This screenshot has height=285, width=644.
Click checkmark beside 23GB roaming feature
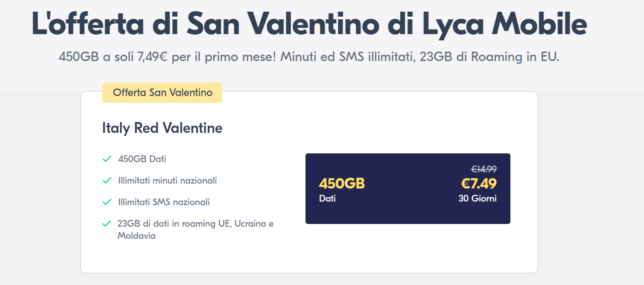[x=106, y=224]
